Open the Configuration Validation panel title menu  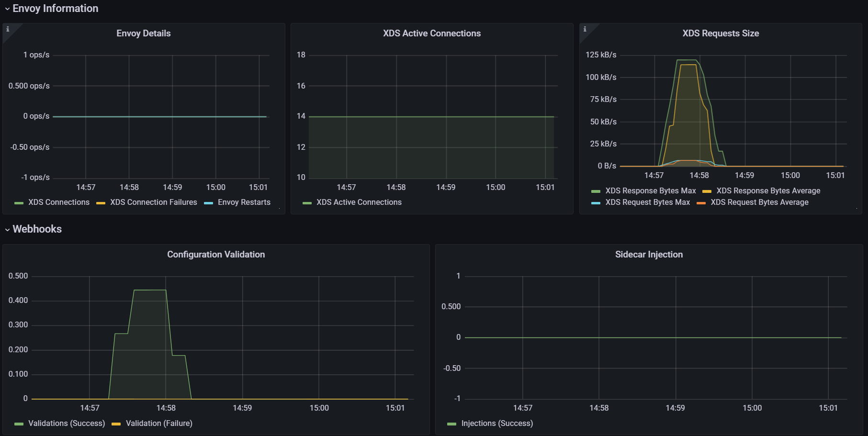pos(216,255)
